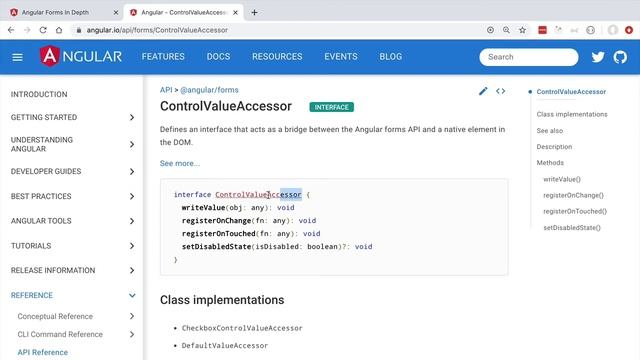Expand the BEST PRACTICES section
640x360 pixels.
(x=73, y=196)
